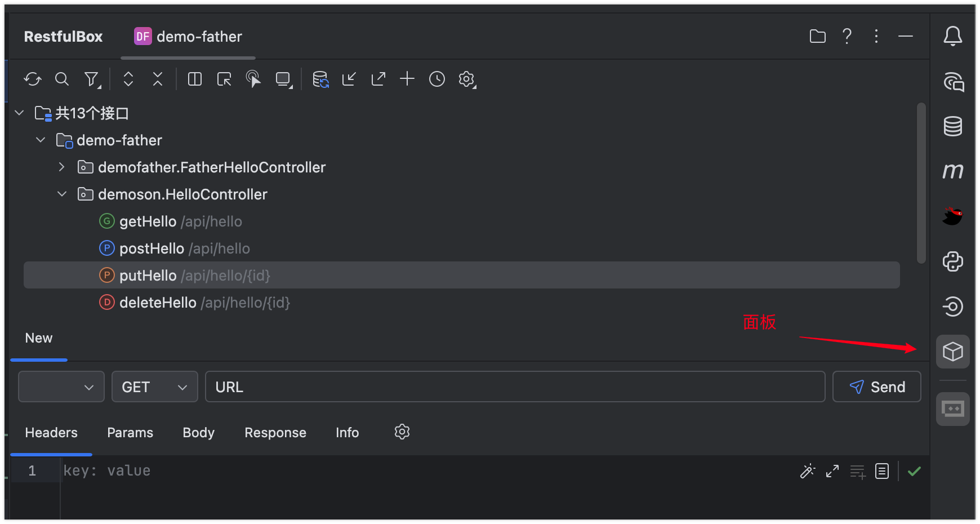This screenshot has width=980, height=524.
Task: Click the add line icon in editor
Action: [x=858, y=472]
